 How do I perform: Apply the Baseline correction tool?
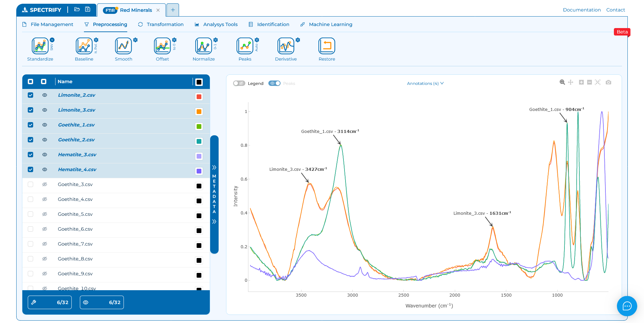click(x=84, y=47)
